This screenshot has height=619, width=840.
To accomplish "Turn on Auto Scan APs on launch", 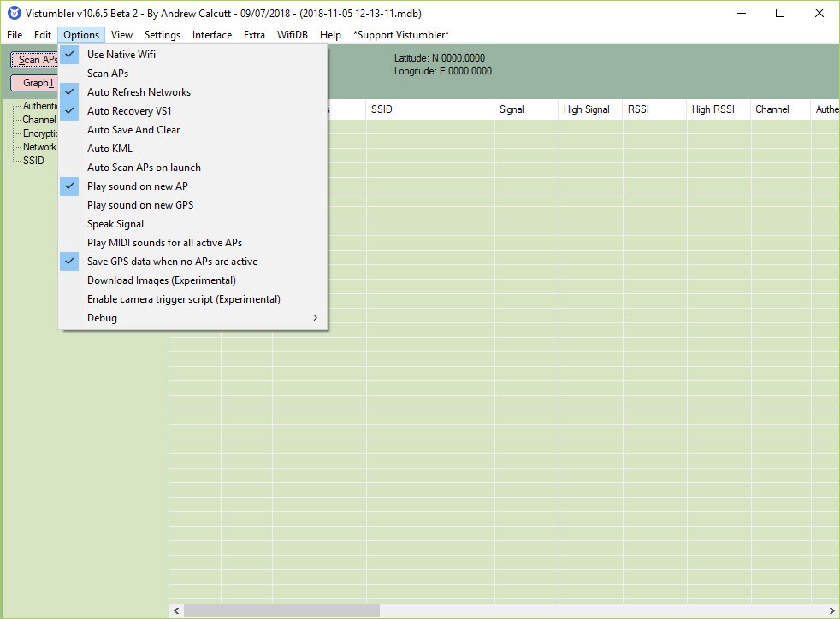I will point(192,167).
